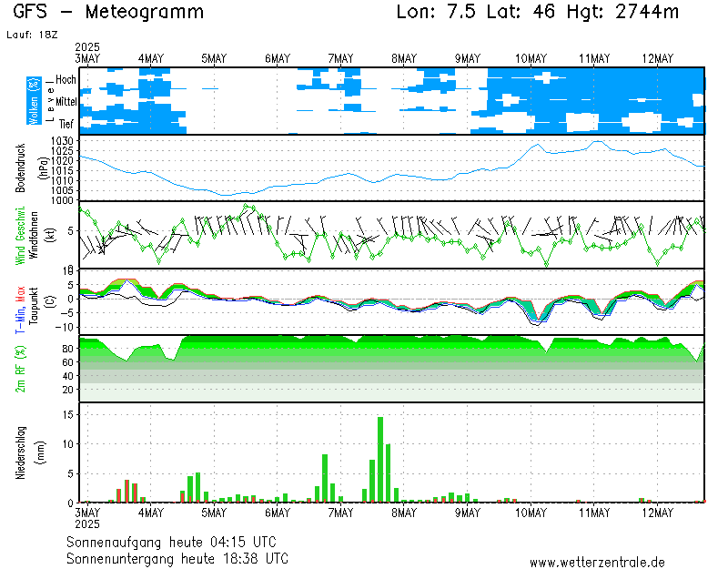Select "10MAY" on the top date axis
Viewport: 728px width, 569px height.
click(531, 59)
